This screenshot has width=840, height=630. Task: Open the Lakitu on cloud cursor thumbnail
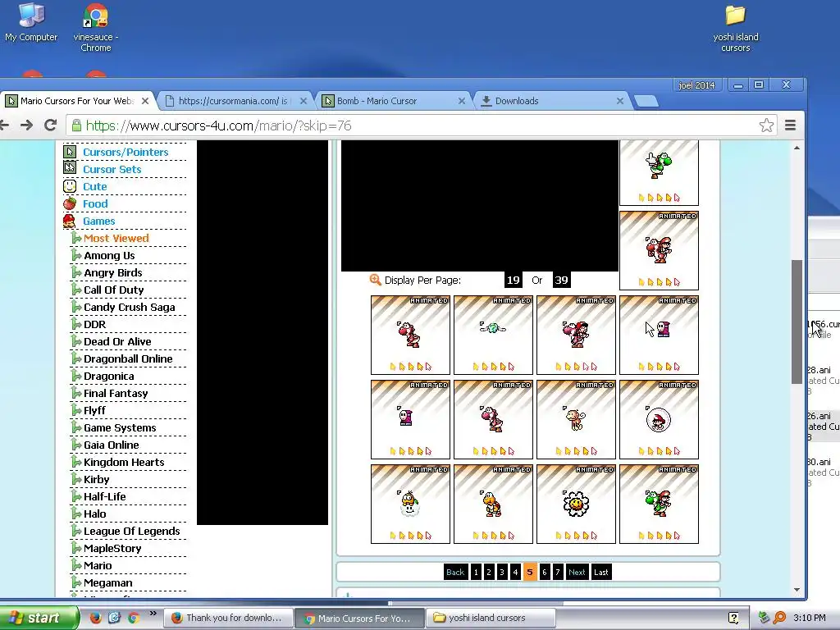coord(410,504)
